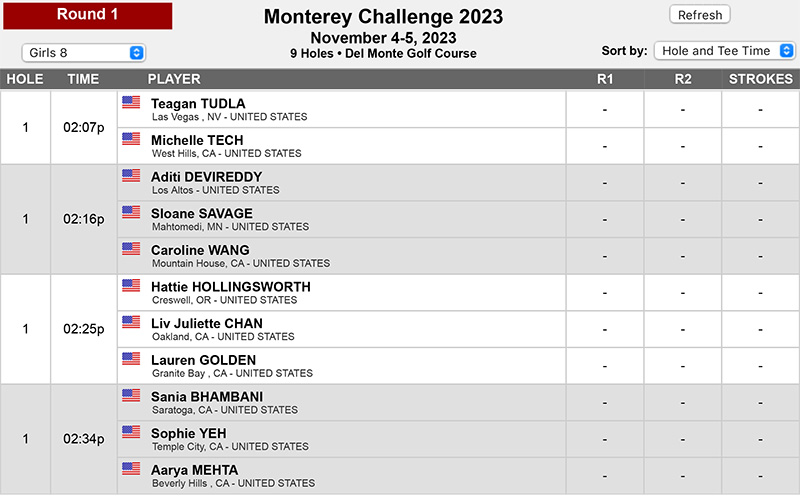Image resolution: width=800 pixels, height=497 pixels.
Task: Click the flag next to Sloane SAVAGE
Action: (131, 212)
